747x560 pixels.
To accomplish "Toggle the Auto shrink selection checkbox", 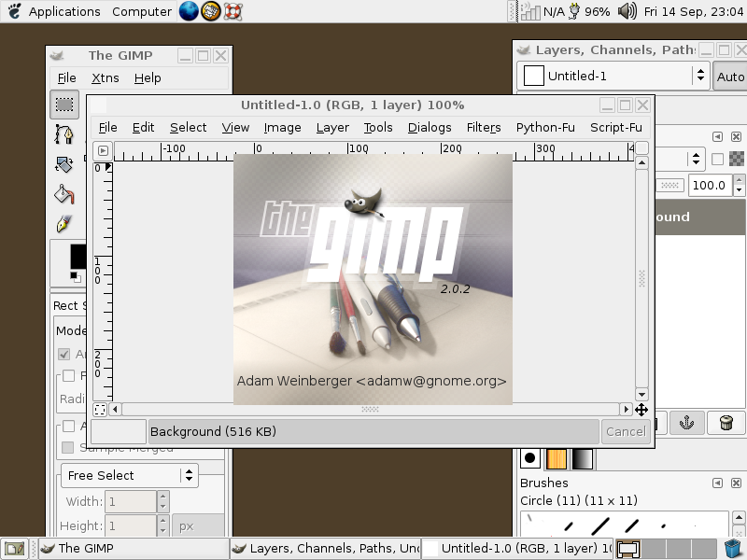I will coord(68,426).
